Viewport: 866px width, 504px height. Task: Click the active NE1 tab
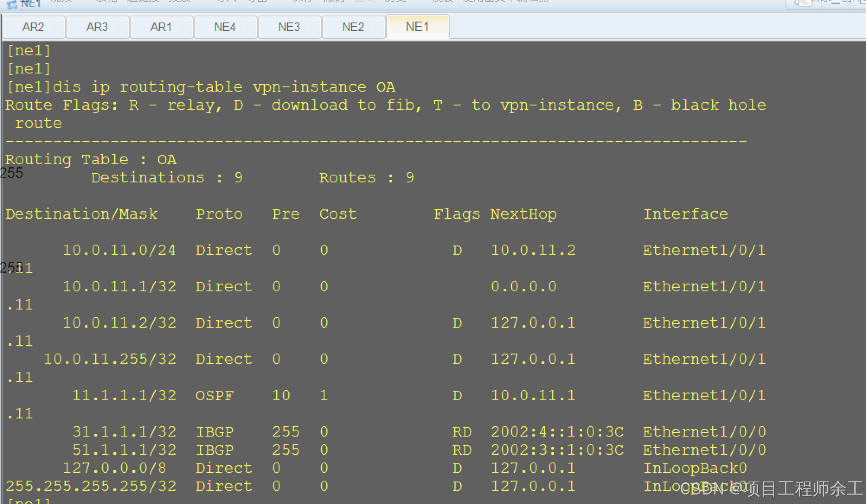pos(417,27)
